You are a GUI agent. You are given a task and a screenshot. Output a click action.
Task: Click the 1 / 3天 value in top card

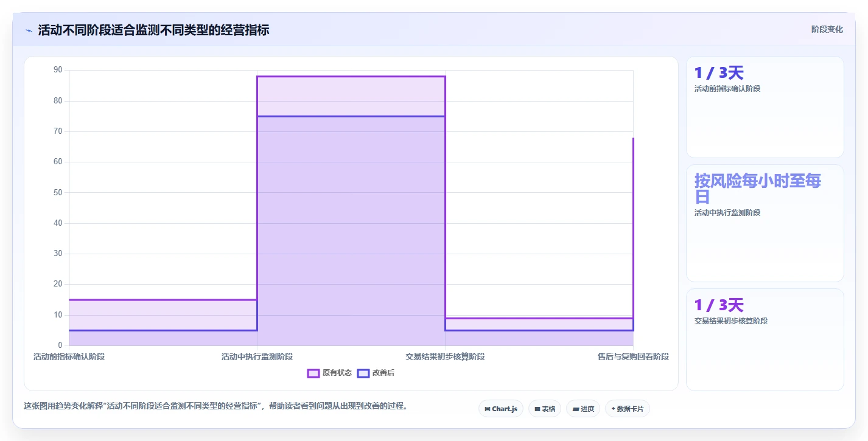(719, 73)
